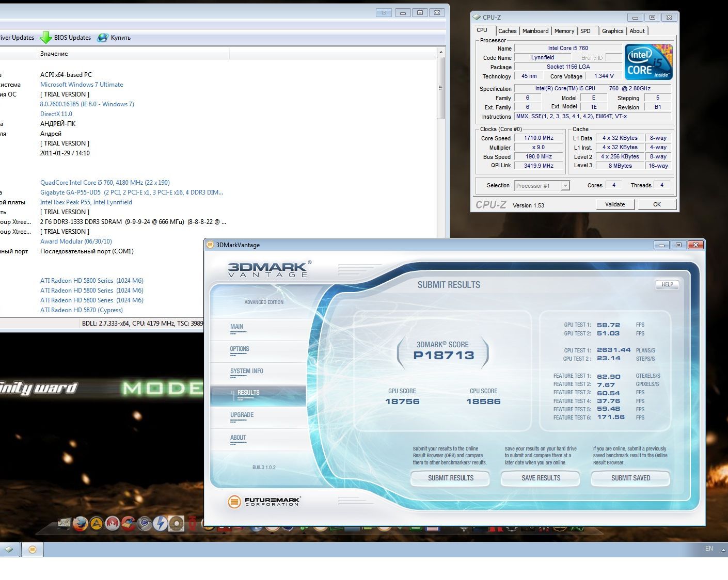Launch Daemon Tools lightning icon in dock
The width and height of the screenshot is (728, 580).
160,524
